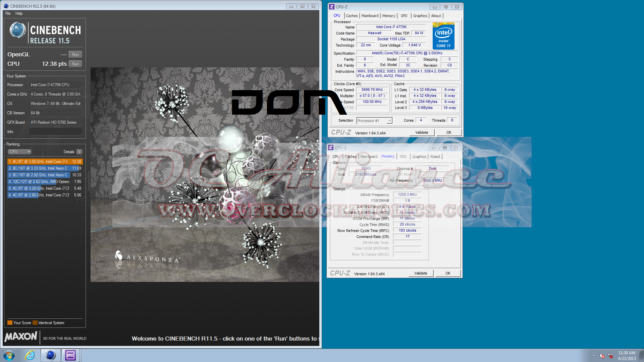Click the MAXON logo at the bottom
The height and width of the screenshot is (362, 644).
tap(21, 337)
